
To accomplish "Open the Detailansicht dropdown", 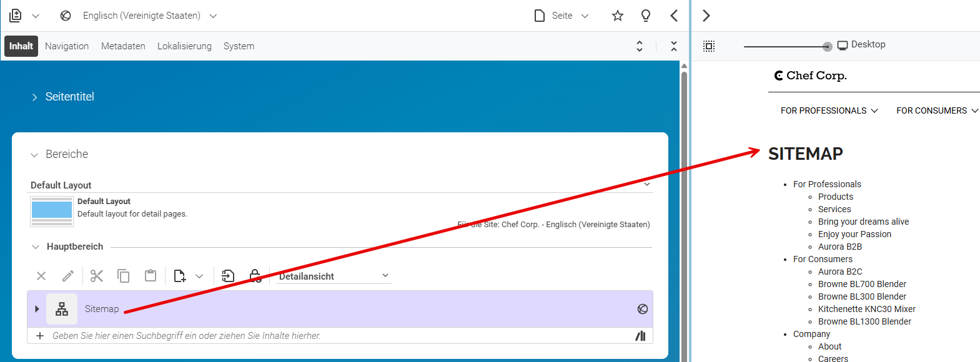I will pos(334,276).
